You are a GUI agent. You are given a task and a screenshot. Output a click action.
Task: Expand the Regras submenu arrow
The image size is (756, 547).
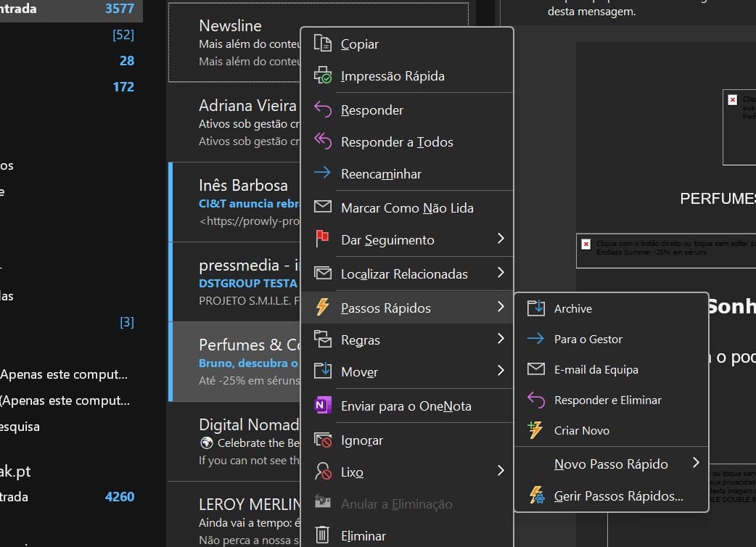click(x=500, y=339)
